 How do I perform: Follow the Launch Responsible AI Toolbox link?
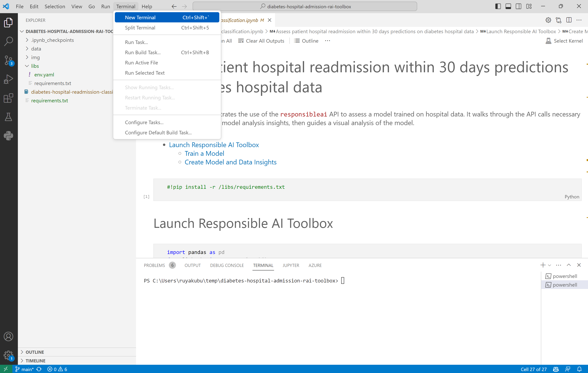click(214, 145)
